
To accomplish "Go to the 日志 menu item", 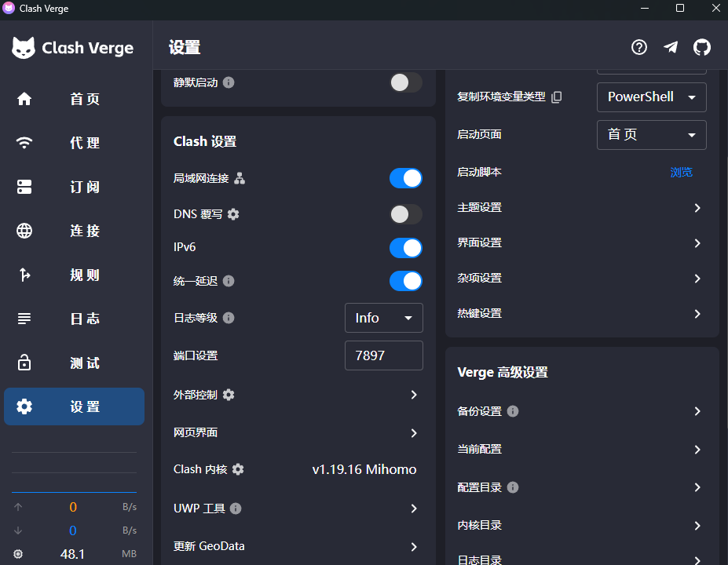I will [75, 319].
